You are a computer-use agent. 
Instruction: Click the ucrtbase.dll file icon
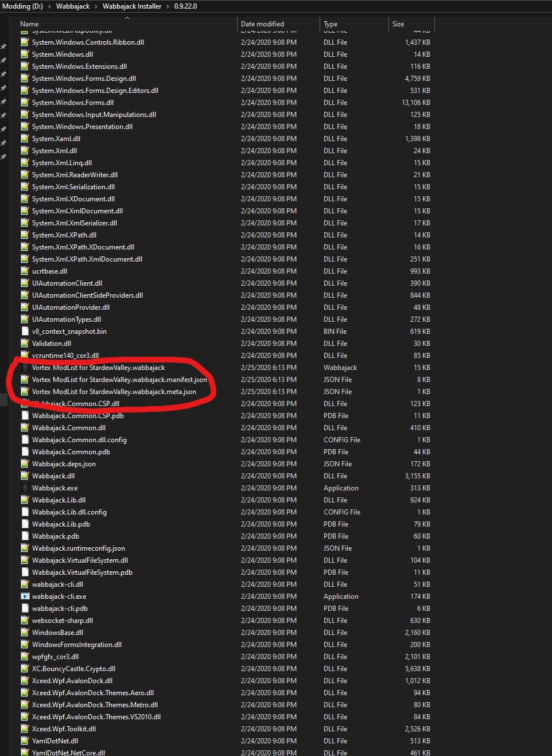click(x=25, y=271)
